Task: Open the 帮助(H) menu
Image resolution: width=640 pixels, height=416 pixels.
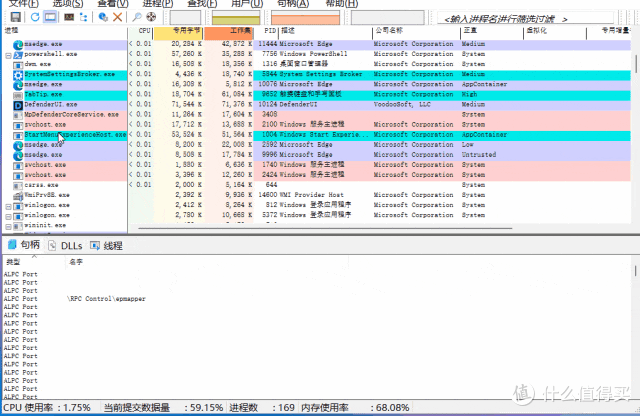Action: (x=342, y=4)
